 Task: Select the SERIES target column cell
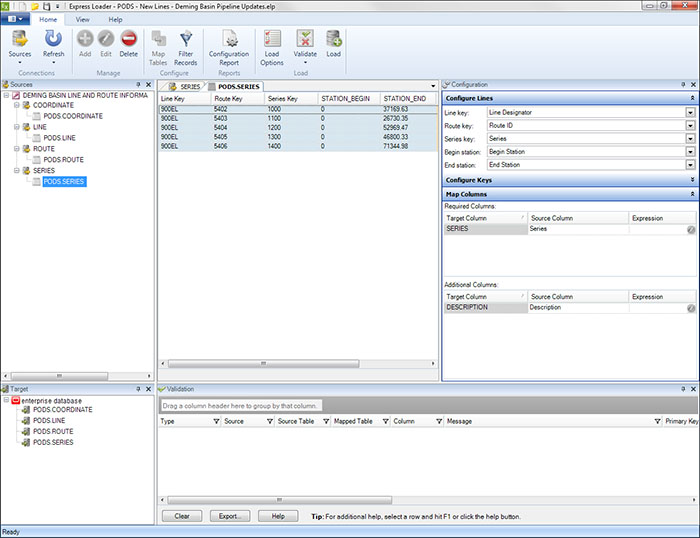click(x=485, y=229)
